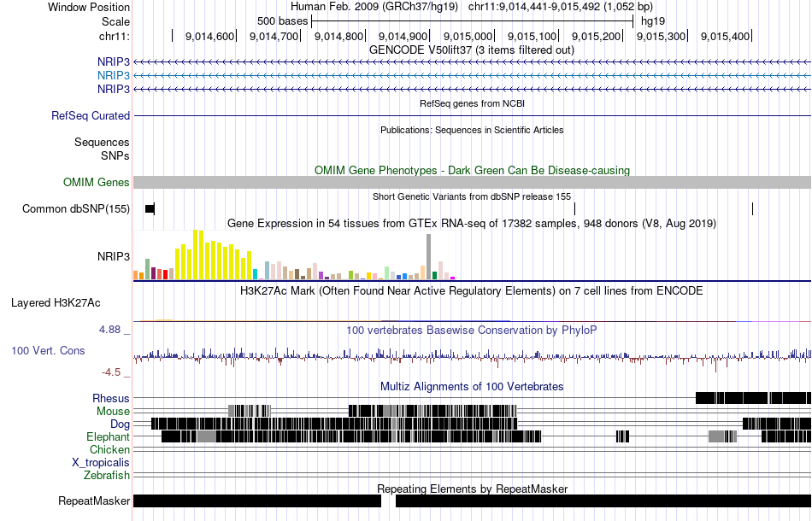Open the RefSeq Curated track label
812x521 pixels.
tap(91, 116)
